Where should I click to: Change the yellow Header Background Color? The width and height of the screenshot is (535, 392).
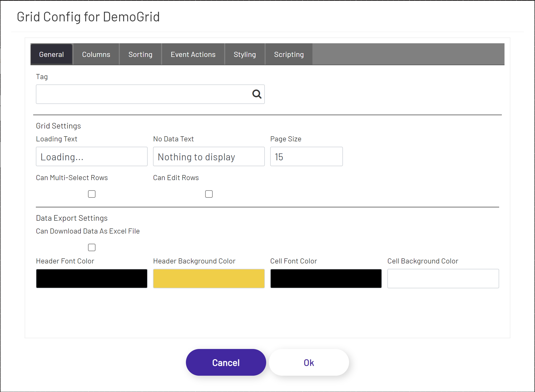click(209, 278)
